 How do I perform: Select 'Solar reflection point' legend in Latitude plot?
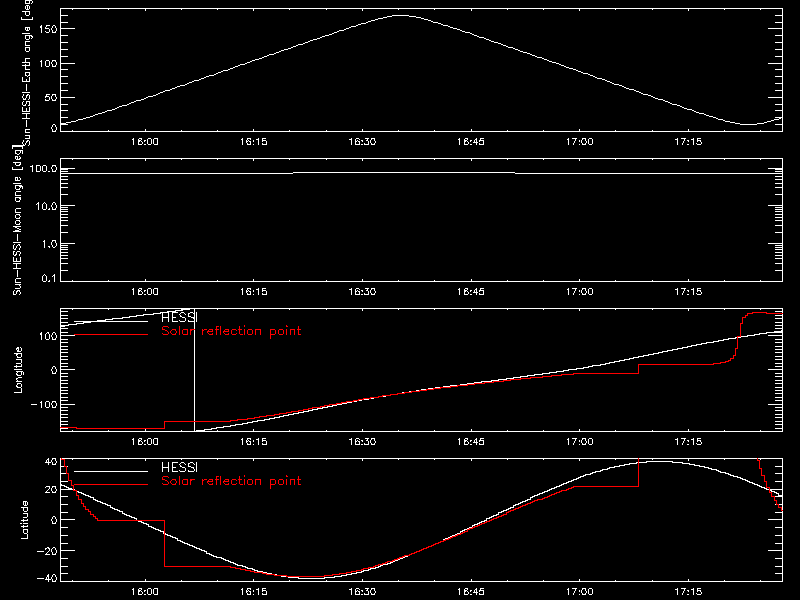[x=231, y=481]
